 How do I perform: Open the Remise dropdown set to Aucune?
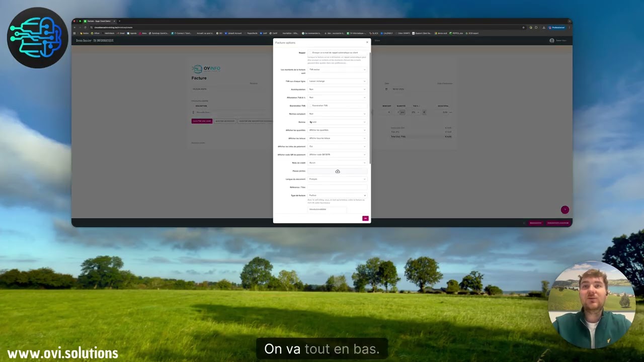click(337, 122)
